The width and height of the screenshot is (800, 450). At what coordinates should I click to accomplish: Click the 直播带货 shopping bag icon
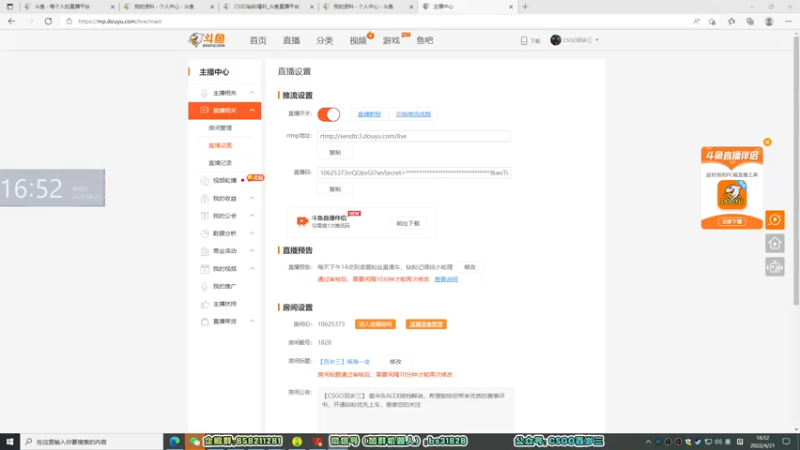(205, 321)
